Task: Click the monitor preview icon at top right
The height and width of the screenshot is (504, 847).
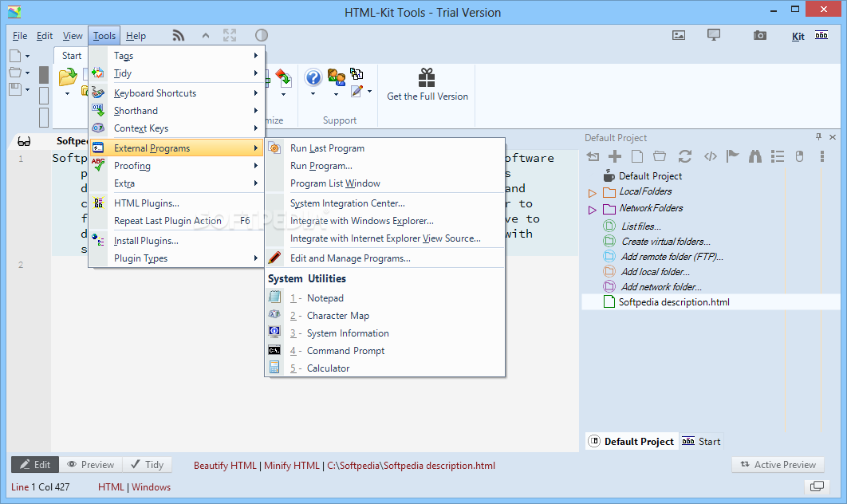Action: click(x=714, y=36)
